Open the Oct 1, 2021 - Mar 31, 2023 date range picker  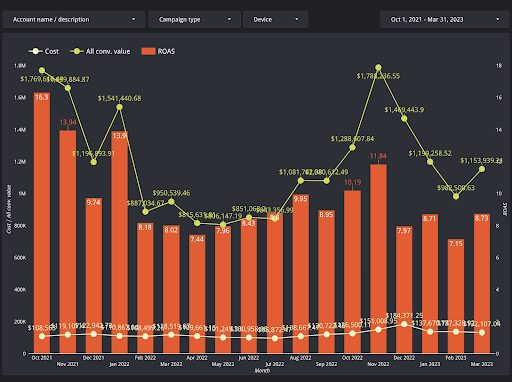[x=445, y=19]
